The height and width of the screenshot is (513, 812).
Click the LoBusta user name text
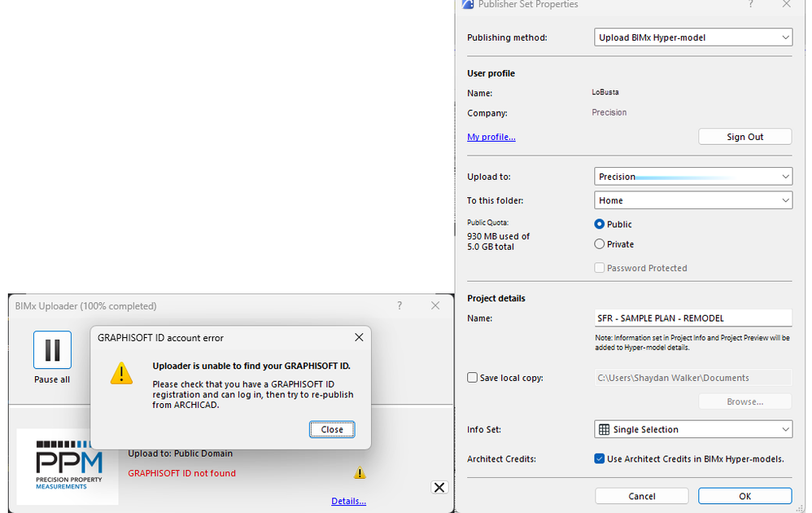click(x=605, y=92)
